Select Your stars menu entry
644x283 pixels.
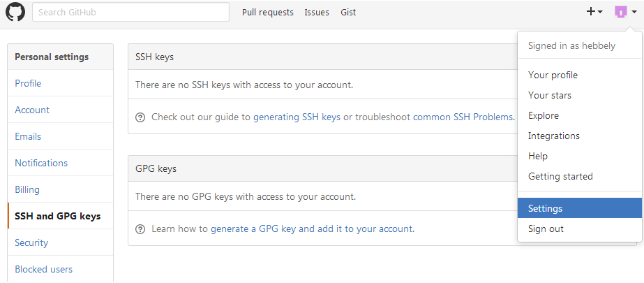point(550,95)
